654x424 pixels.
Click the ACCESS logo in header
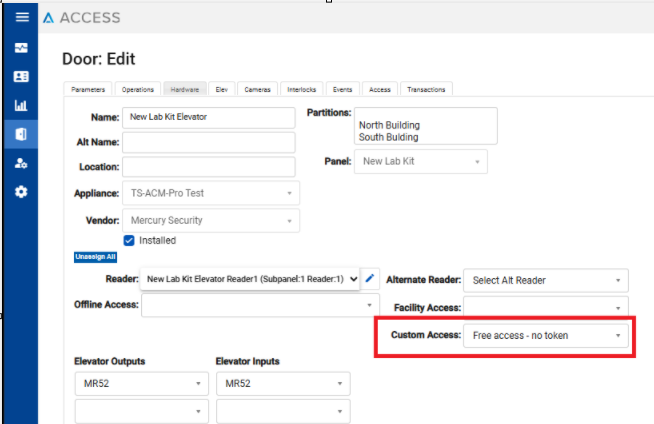point(82,18)
